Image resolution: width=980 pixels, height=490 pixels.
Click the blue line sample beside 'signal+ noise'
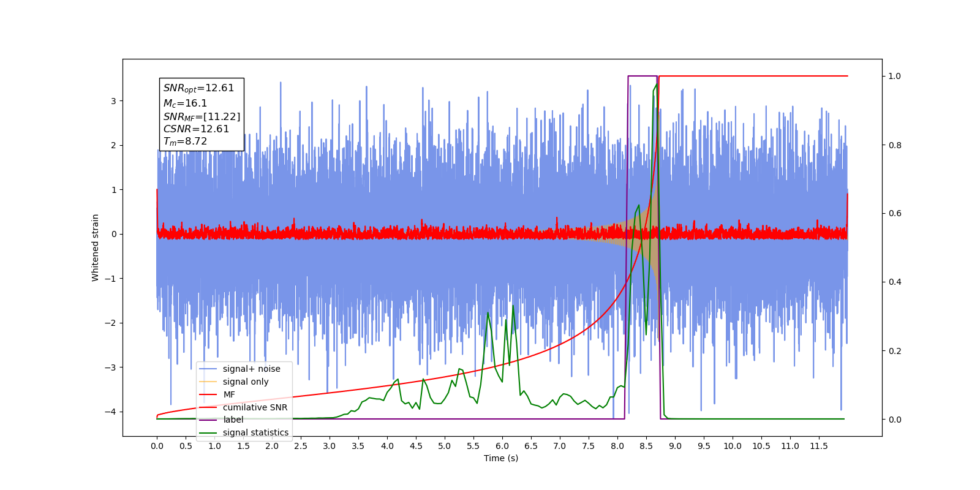208,369
